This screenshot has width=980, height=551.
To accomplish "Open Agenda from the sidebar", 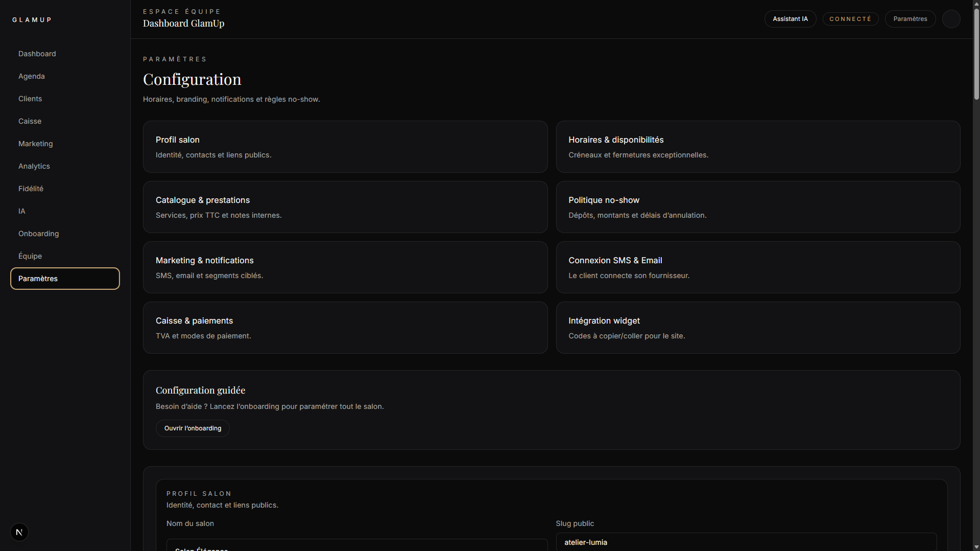I will [x=32, y=76].
